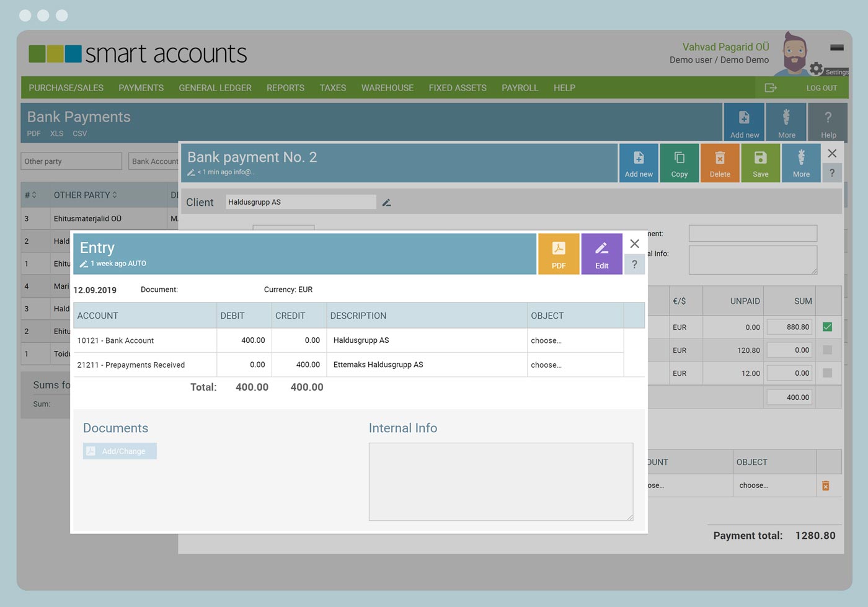The width and height of the screenshot is (868, 607).
Task: Check the box for the 120.80 unpaid row
Action: click(827, 350)
